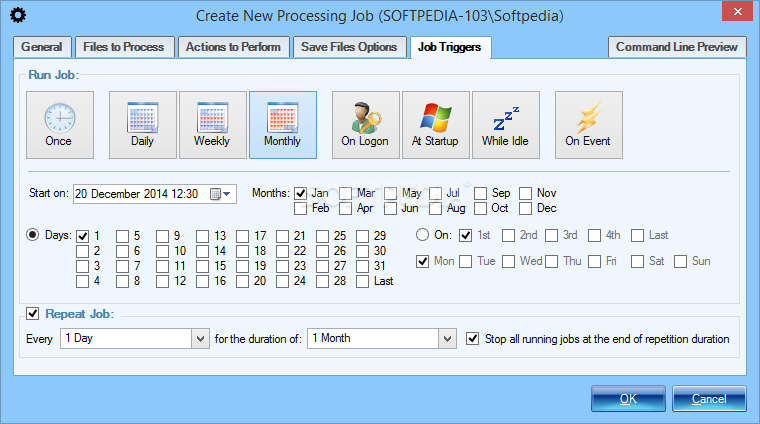
Task: Tick the Sep month checkbox
Action: (480, 193)
